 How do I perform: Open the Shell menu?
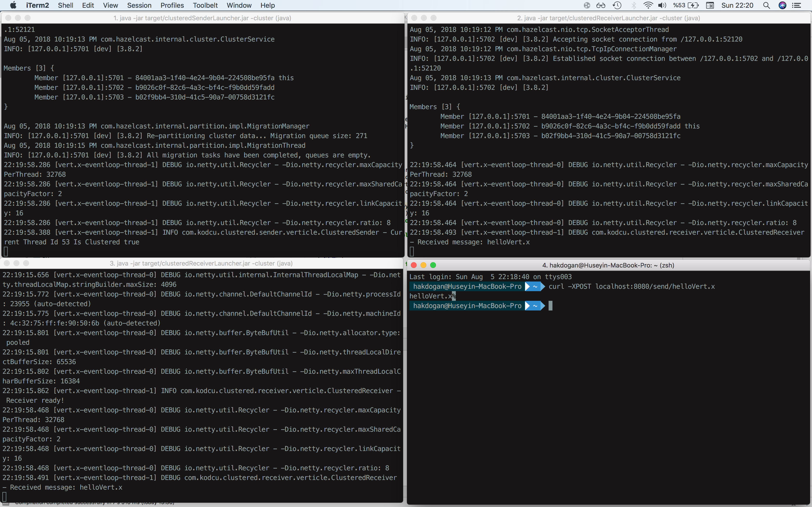pos(65,5)
